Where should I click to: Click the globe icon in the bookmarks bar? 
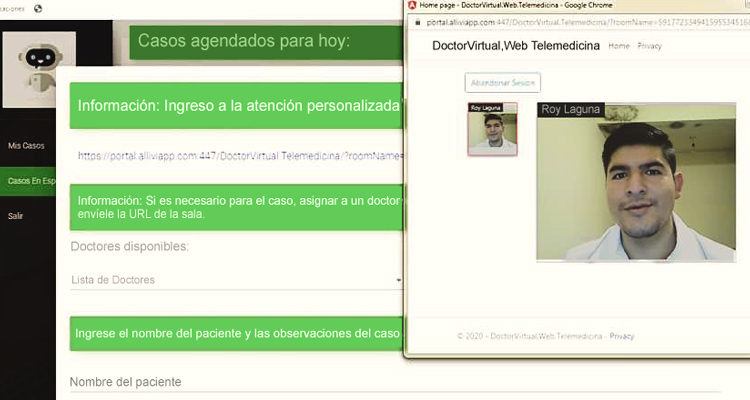pos(38,8)
